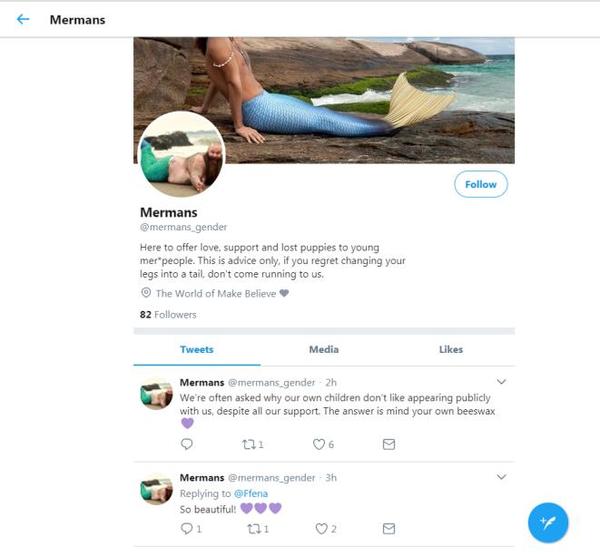Screen dimensions: 600x556
Task: Select the Tweets tab
Action: pos(197,349)
